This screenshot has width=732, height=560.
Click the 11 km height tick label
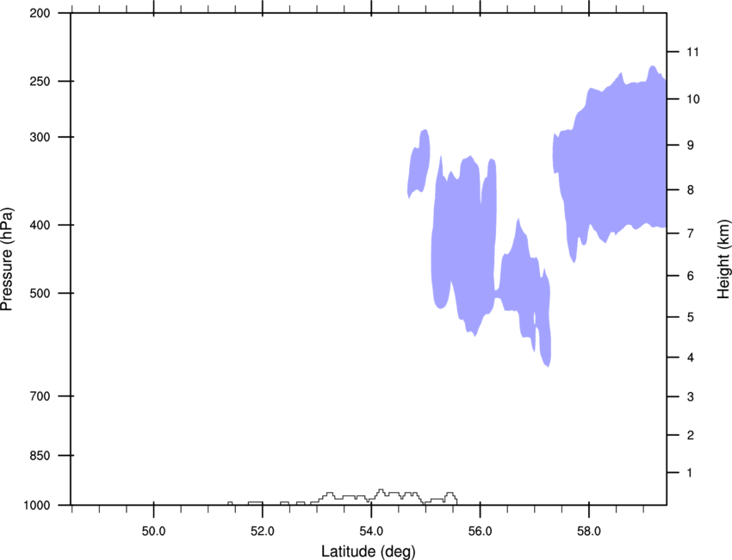[x=691, y=53]
